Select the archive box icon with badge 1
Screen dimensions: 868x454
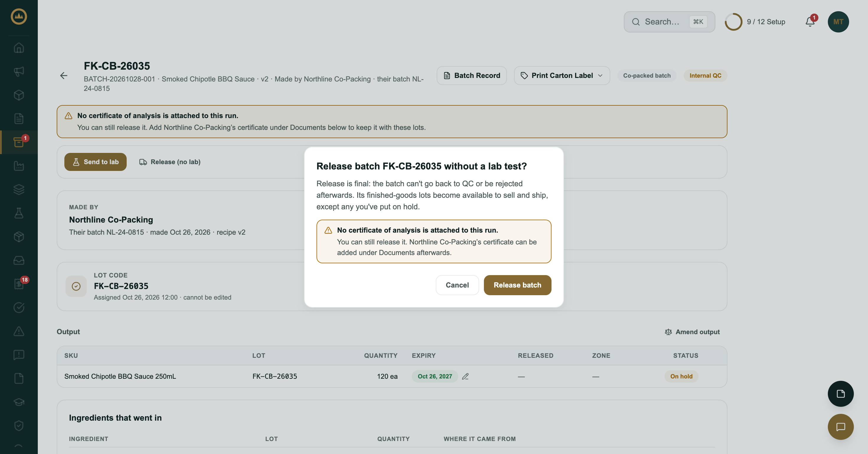[19, 142]
